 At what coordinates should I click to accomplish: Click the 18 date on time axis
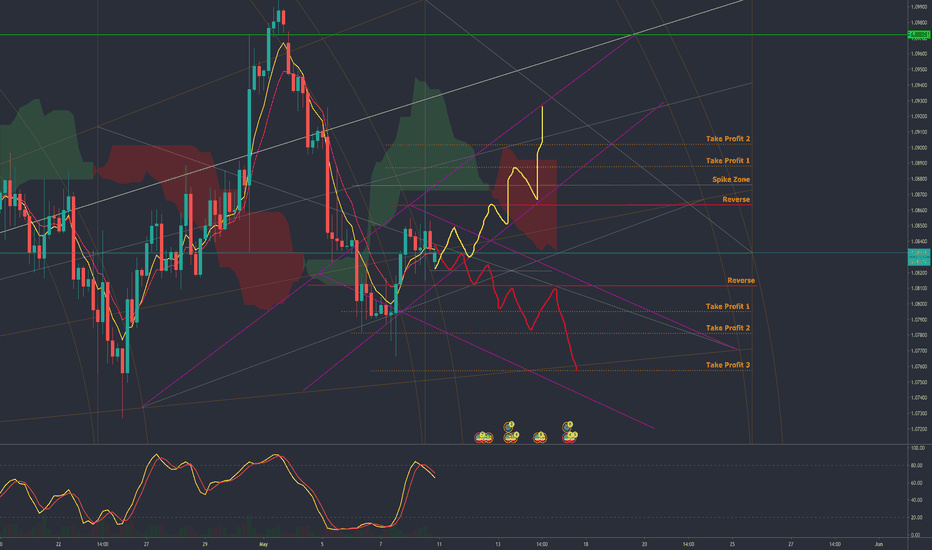click(585, 544)
